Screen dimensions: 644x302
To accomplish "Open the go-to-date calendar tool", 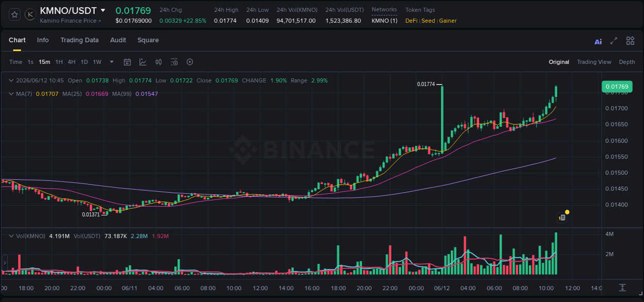I will click(127, 62).
